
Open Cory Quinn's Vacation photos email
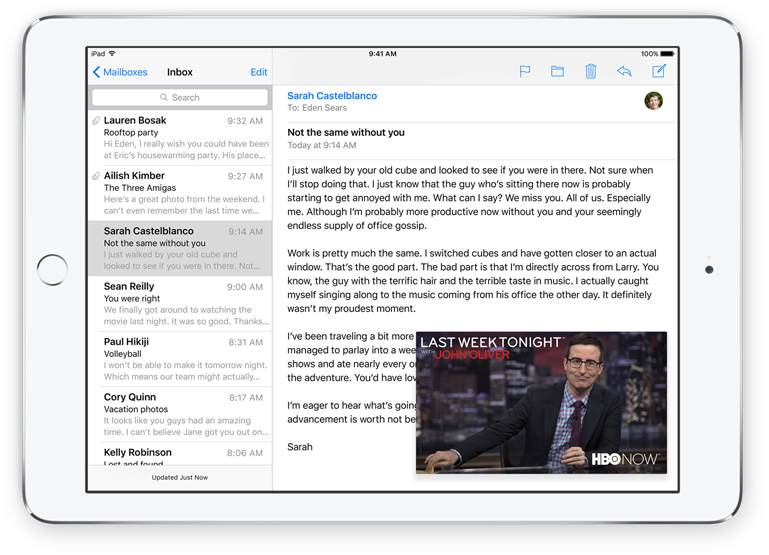click(x=180, y=415)
